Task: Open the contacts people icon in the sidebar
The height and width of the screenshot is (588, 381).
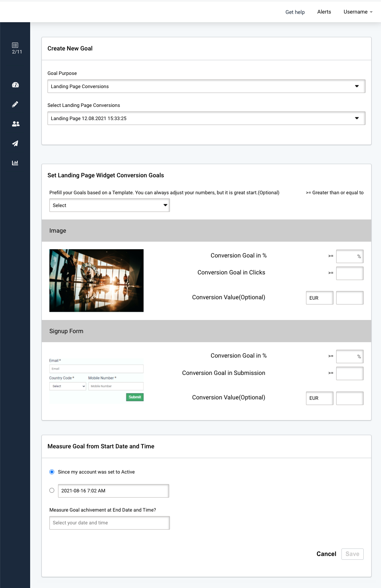Action: [x=15, y=124]
